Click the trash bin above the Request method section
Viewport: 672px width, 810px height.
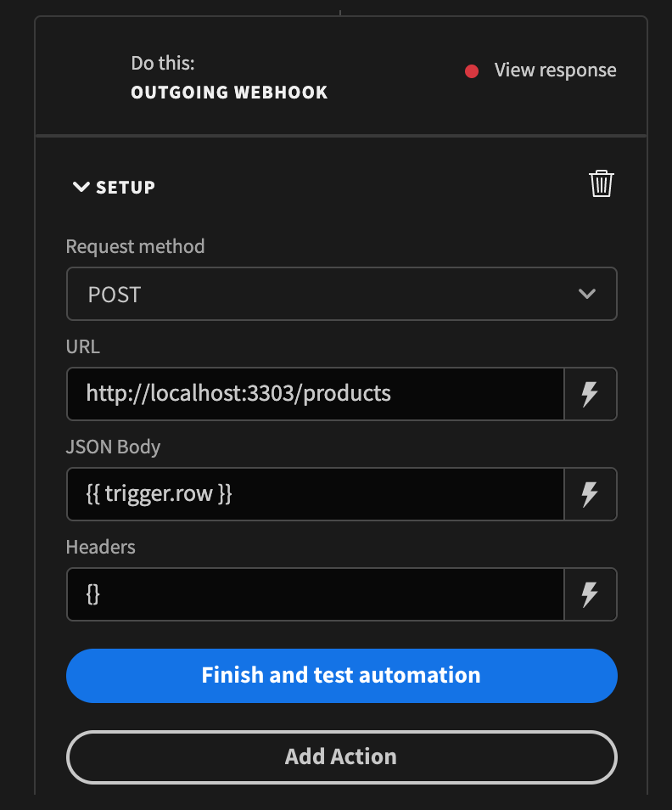point(602,183)
